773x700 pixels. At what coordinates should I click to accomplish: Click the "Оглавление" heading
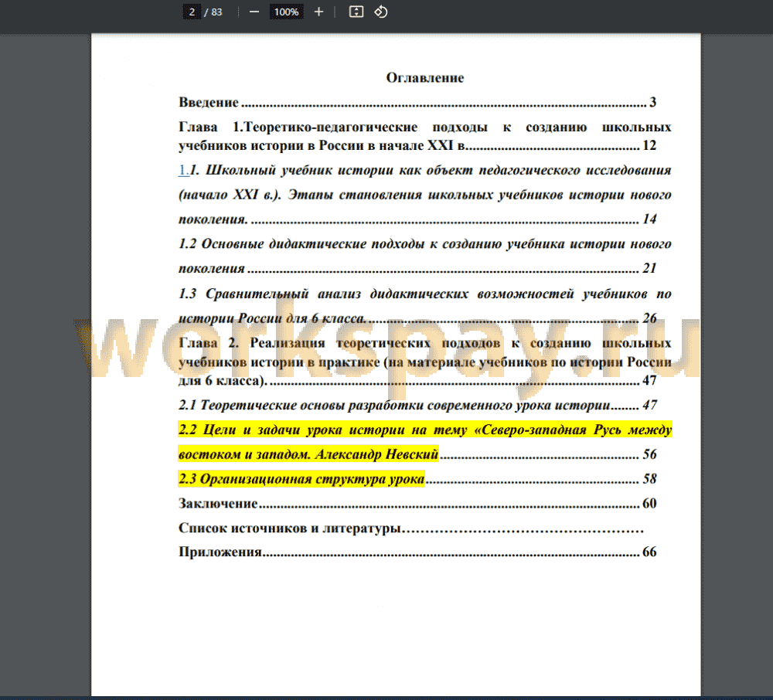[x=425, y=78]
